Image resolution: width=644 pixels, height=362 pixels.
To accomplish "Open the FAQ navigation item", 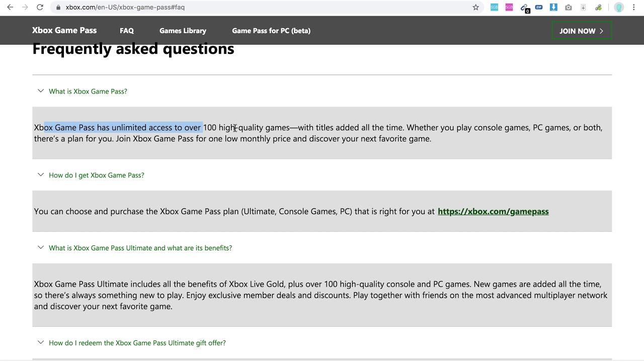I will click(x=127, y=31).
